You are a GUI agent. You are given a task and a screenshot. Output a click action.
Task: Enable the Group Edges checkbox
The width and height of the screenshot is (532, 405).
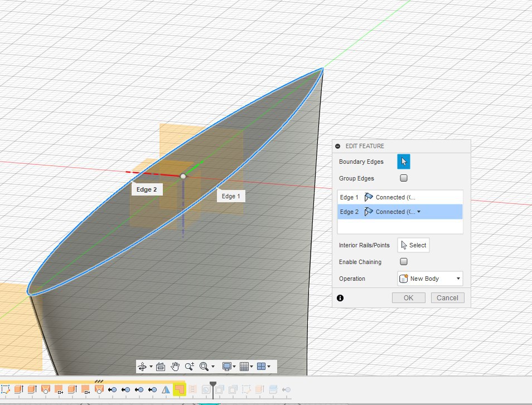(403, 178)
